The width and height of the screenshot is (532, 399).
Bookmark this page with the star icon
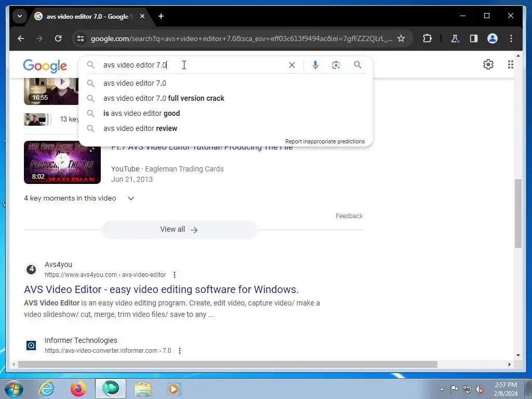401,38
